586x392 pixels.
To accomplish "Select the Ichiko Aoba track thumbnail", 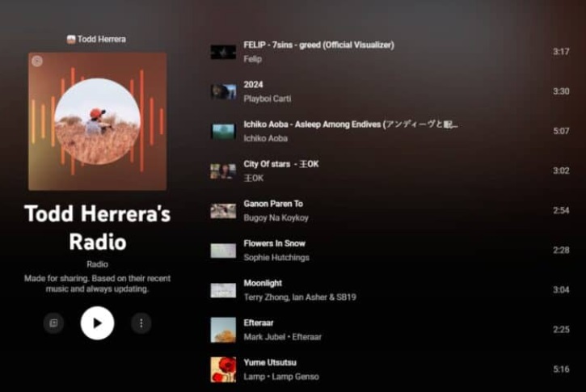I will point(223,131).
